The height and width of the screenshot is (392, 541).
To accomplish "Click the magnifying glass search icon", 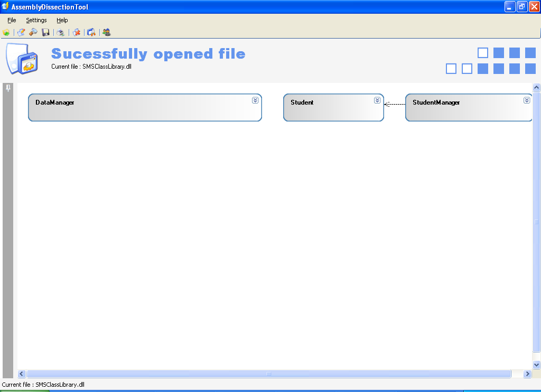I will [33, 32].
